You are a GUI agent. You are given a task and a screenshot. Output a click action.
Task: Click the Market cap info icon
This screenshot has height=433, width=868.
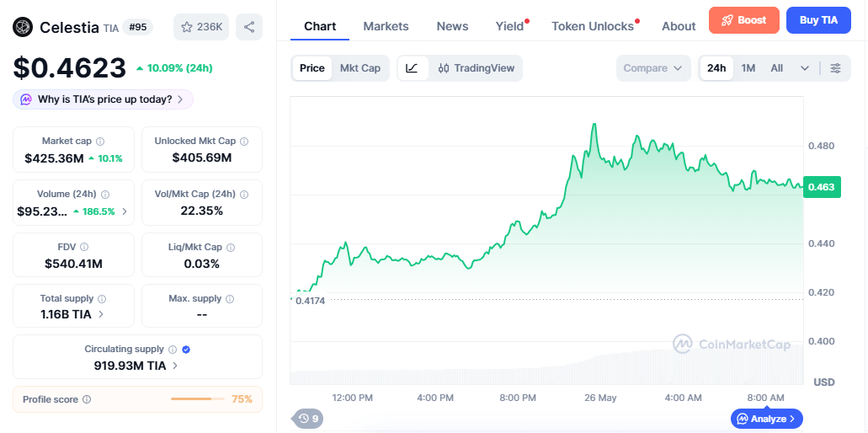(101, 142)
